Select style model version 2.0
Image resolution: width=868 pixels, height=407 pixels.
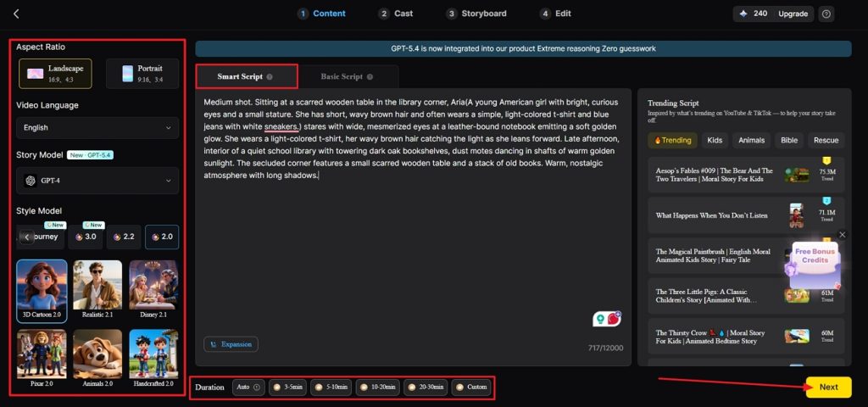pyautogui.click(x=162, y=237)
